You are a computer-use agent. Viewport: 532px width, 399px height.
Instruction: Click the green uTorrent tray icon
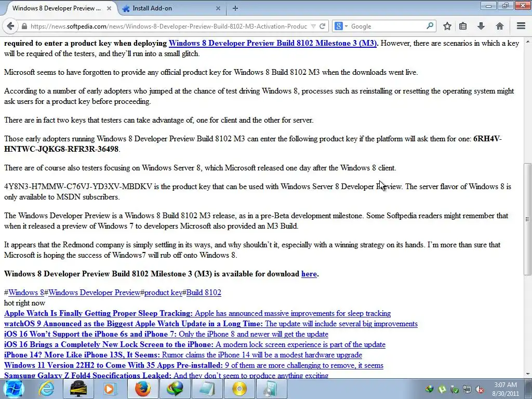coord(442,389)
